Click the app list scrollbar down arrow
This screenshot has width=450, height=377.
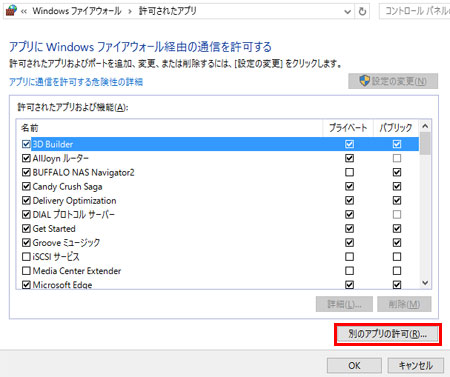click(x=425, y=283)
